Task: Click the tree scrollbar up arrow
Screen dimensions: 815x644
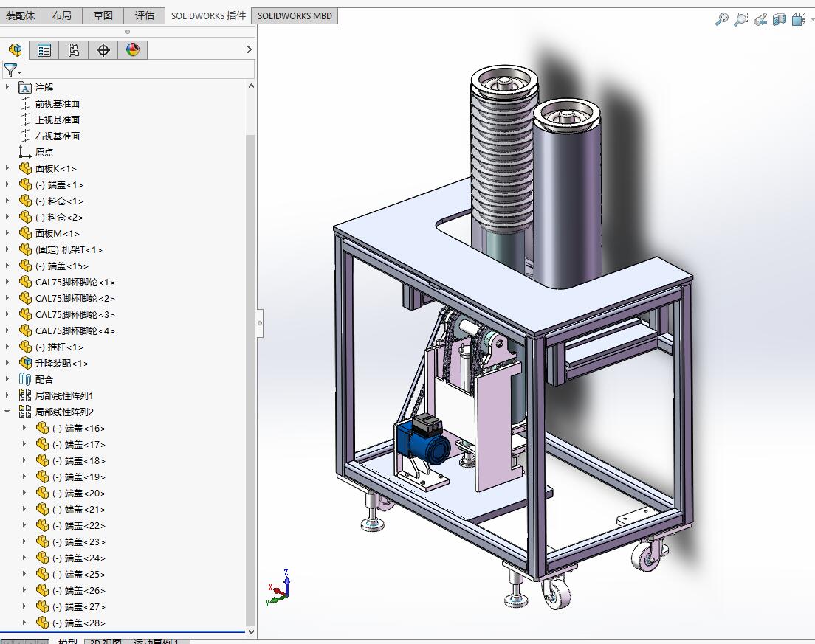Action: (251, 86)
